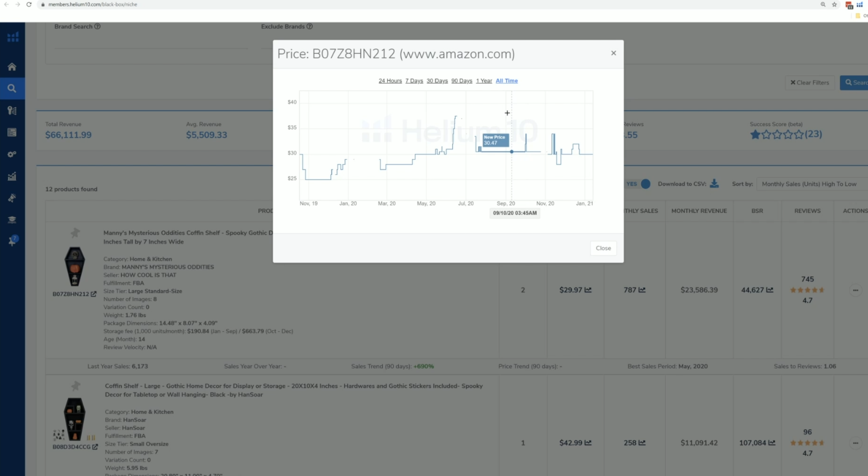
Task: Click the Clear Filters button
Action: point(810,83)
